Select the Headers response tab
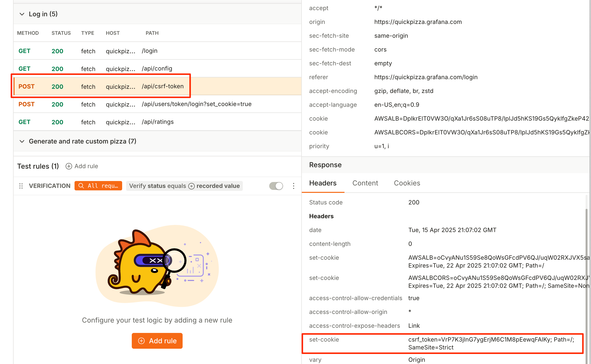The width and height of the screenshot is (591, 364). 323,183
